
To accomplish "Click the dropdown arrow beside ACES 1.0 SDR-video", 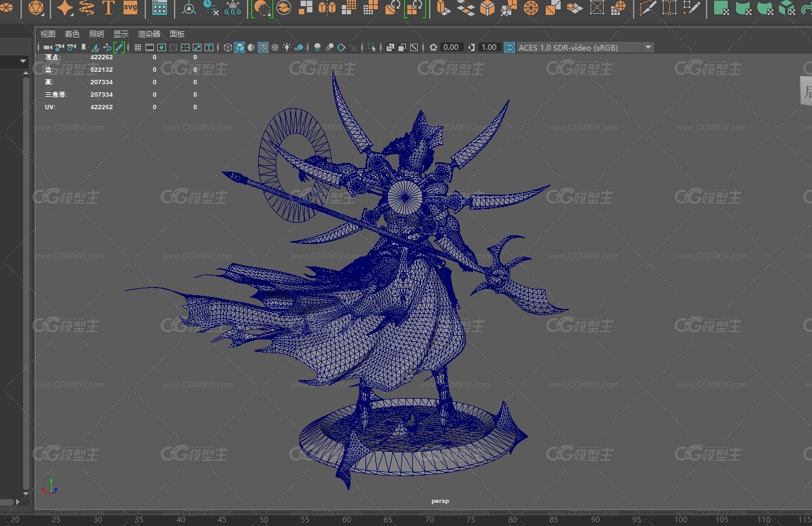I will coord(648,47).
